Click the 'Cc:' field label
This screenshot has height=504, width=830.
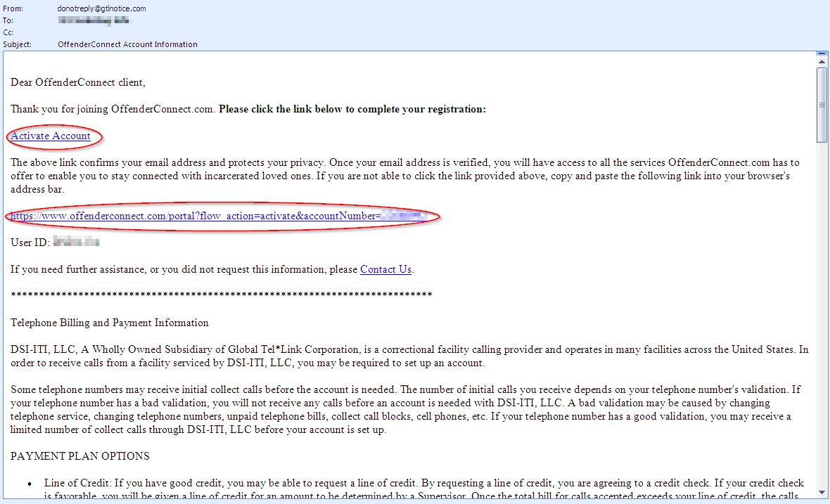[8, 33]
